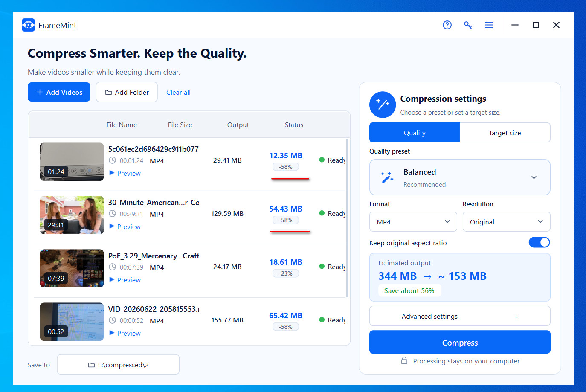The height and width of the screenshot is (392, 586).
Task: Click the 18.61 MB output value
Action: point(286,262)
